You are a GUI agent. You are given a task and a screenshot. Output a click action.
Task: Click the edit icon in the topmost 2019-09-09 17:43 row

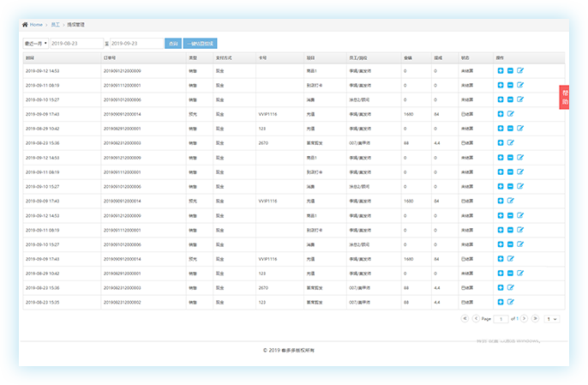[x=510, y=113]
